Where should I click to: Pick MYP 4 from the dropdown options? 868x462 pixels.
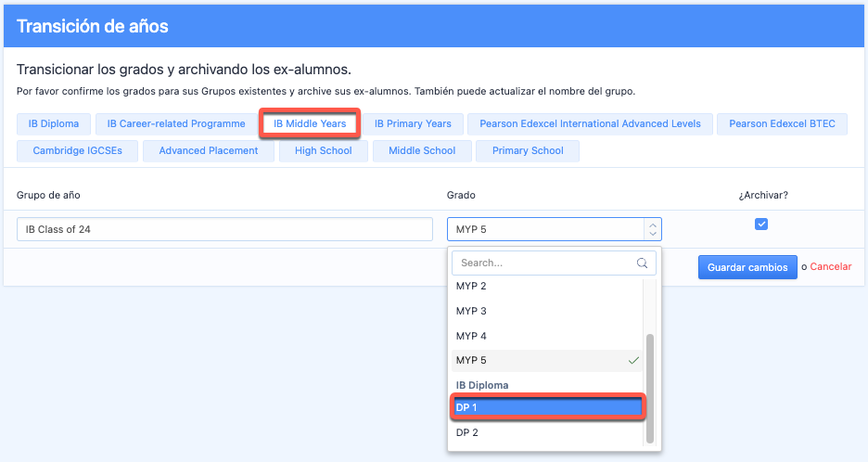click(547, 336)
